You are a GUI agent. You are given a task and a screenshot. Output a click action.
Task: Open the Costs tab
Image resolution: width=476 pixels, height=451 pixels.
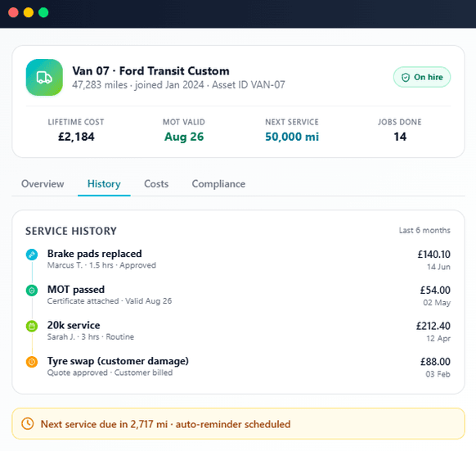(x=156, y=184)
